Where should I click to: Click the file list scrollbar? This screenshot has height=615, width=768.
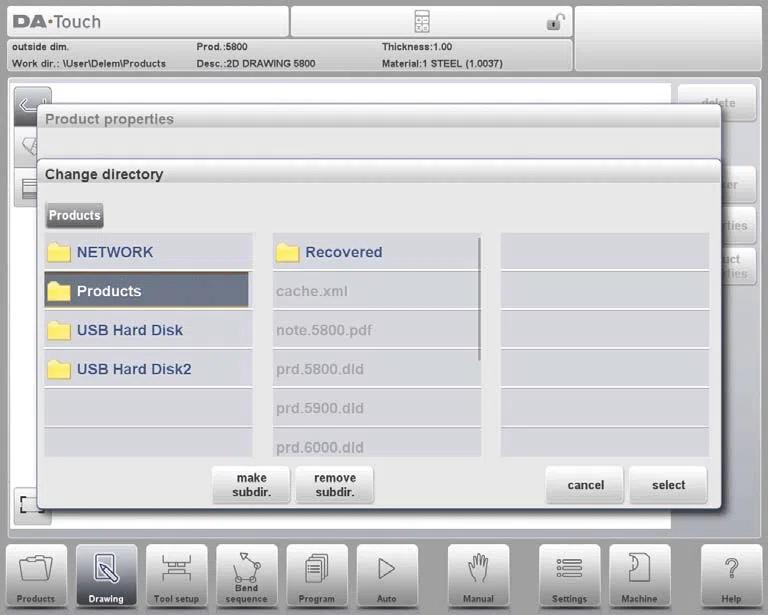tap(479, 299)
